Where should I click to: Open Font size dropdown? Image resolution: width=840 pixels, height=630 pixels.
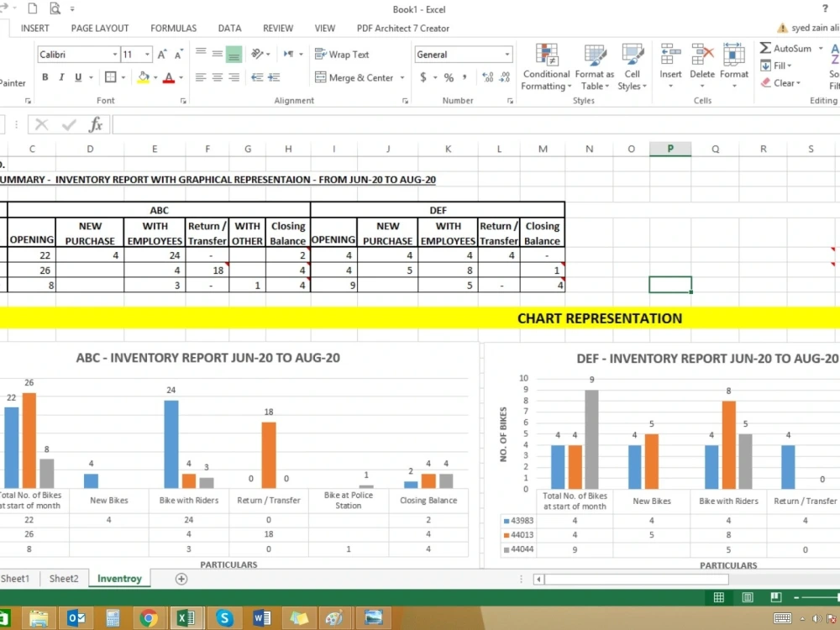click(x=147, y=54)
